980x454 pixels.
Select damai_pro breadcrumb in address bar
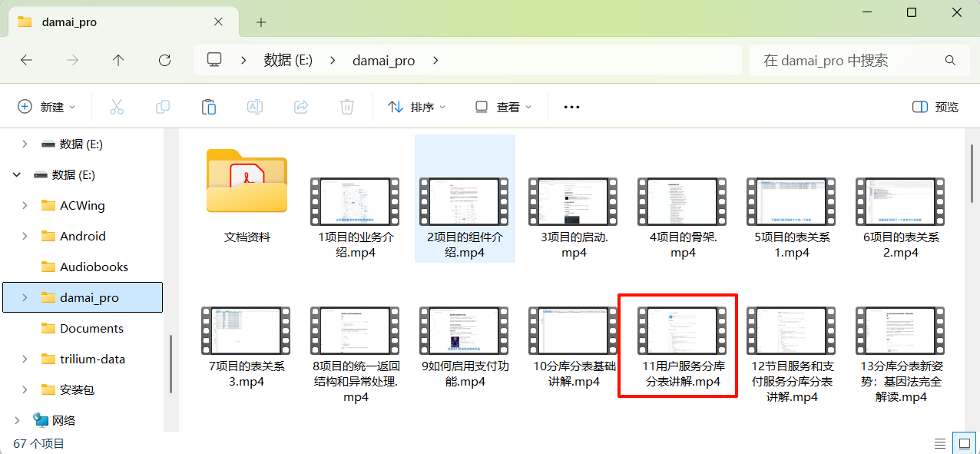coord(383,61)
